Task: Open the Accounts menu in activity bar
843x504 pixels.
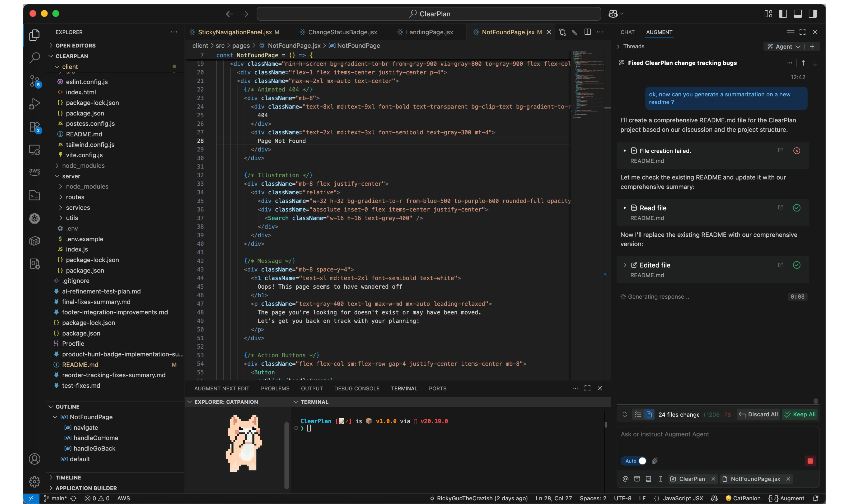Action: (x=34, y=459)
